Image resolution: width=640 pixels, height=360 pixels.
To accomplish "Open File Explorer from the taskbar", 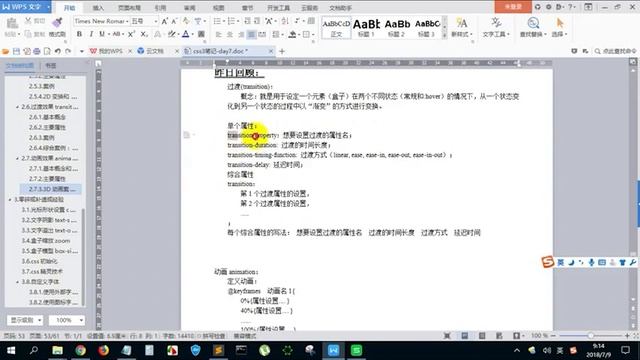I will (58, 350).
